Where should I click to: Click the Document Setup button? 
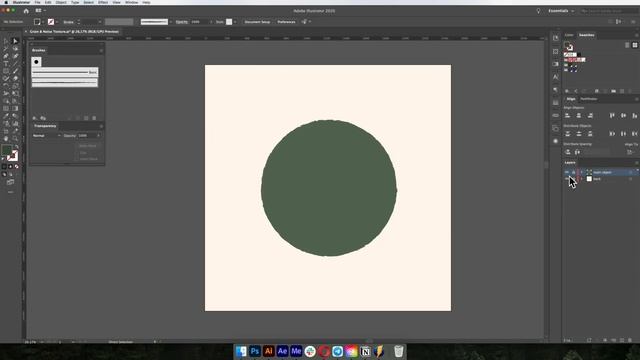257,22
